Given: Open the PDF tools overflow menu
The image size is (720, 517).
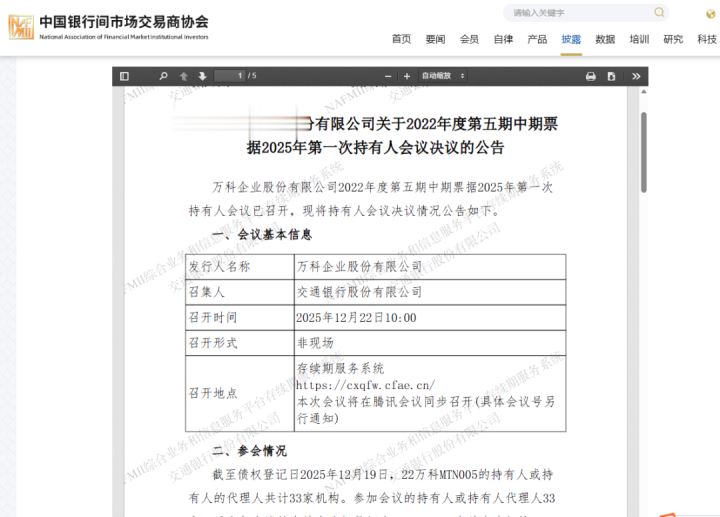Looking at the screenshot, I should [x=636, y=76].
